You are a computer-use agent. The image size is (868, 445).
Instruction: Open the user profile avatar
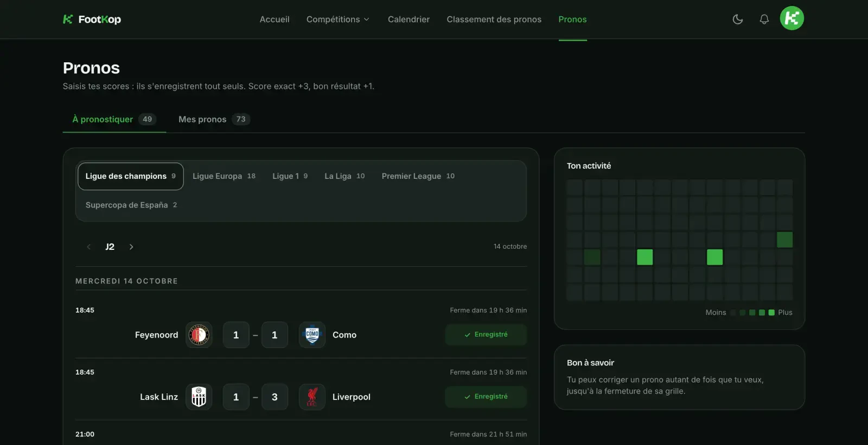[x=792, y=18]
